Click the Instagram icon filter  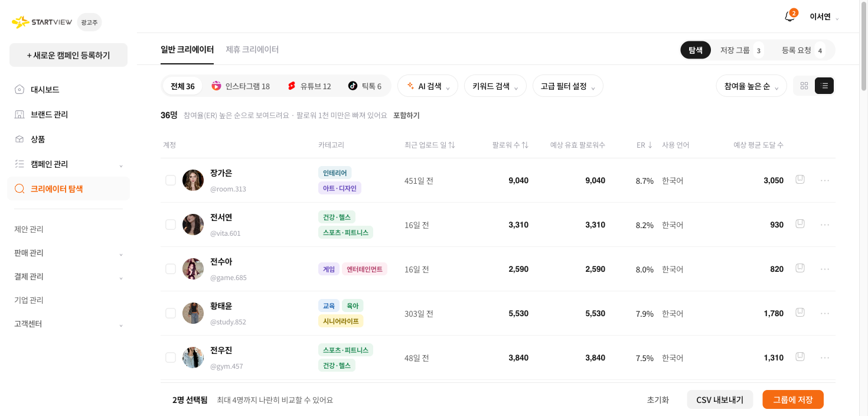(x=216, y=86)
